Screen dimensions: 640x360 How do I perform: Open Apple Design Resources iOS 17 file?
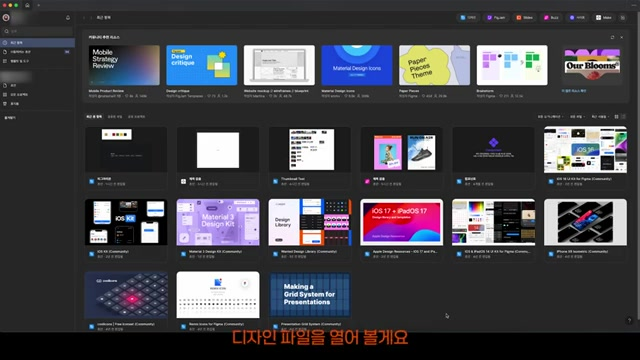[401, 230]
